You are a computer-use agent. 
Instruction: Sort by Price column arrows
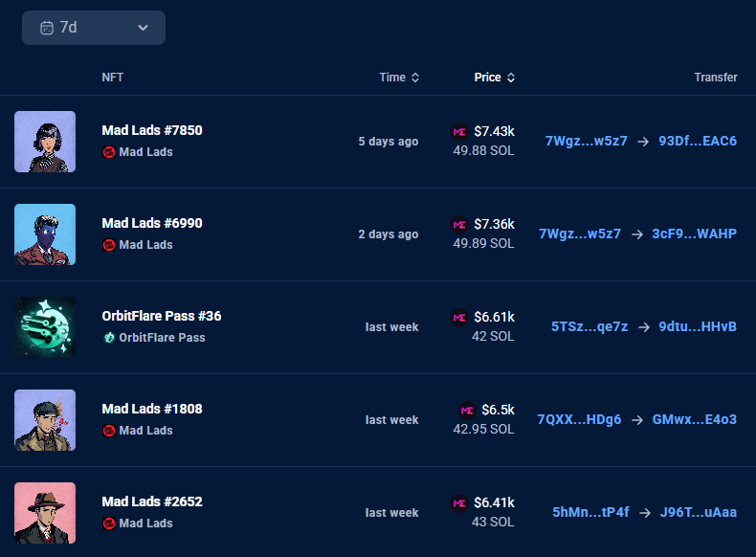coord(511,78)
